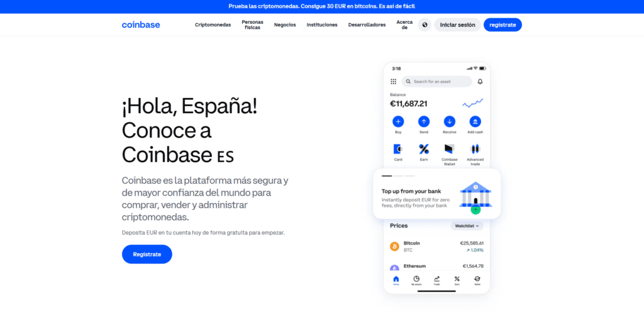Open the Desarrolladores menu
The image size is (644, 320).
coord(367,25)
